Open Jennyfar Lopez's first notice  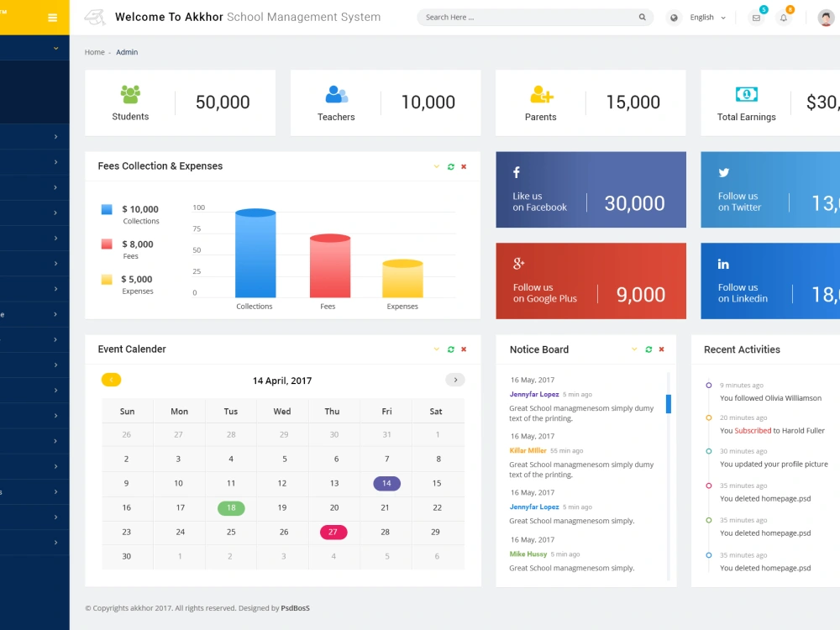pos(534,394)
